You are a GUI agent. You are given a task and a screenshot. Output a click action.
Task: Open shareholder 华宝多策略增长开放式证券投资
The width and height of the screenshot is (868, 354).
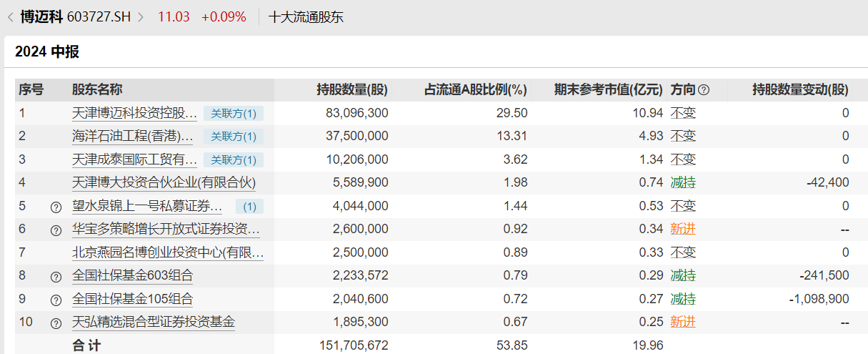point(166,230)
